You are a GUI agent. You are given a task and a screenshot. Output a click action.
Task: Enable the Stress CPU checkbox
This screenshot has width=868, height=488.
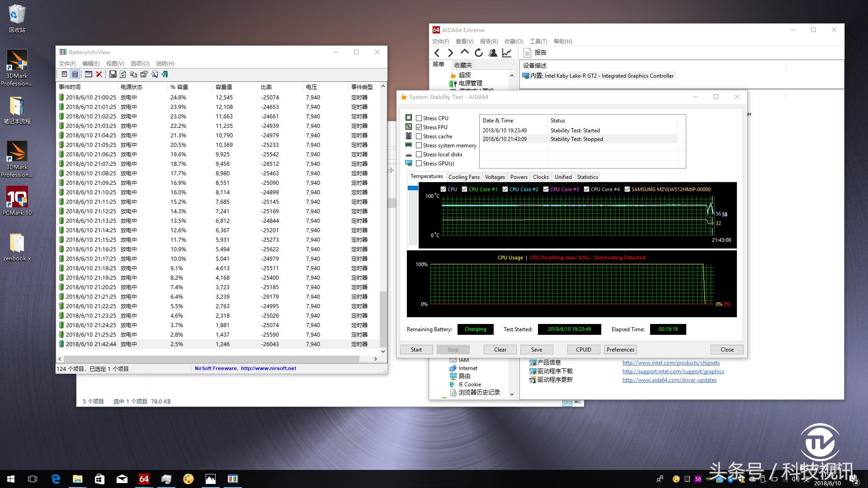[419, 118]
